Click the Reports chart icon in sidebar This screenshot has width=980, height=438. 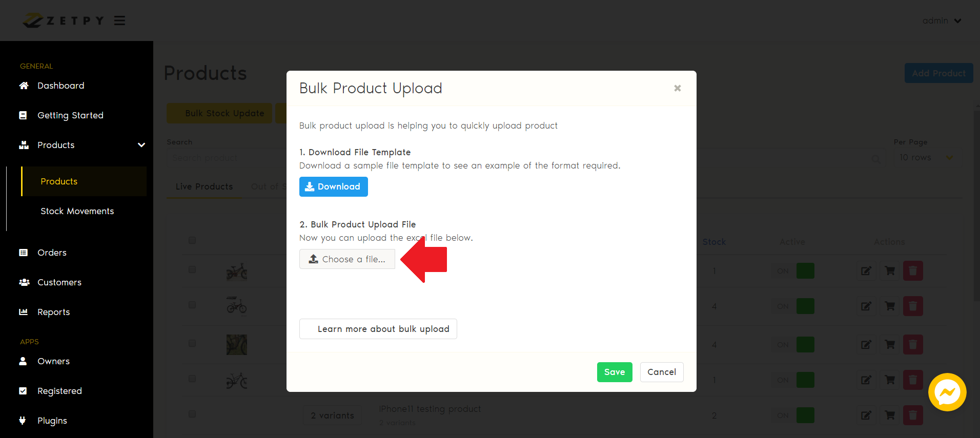pyautogui.click(x=23, y=312)
